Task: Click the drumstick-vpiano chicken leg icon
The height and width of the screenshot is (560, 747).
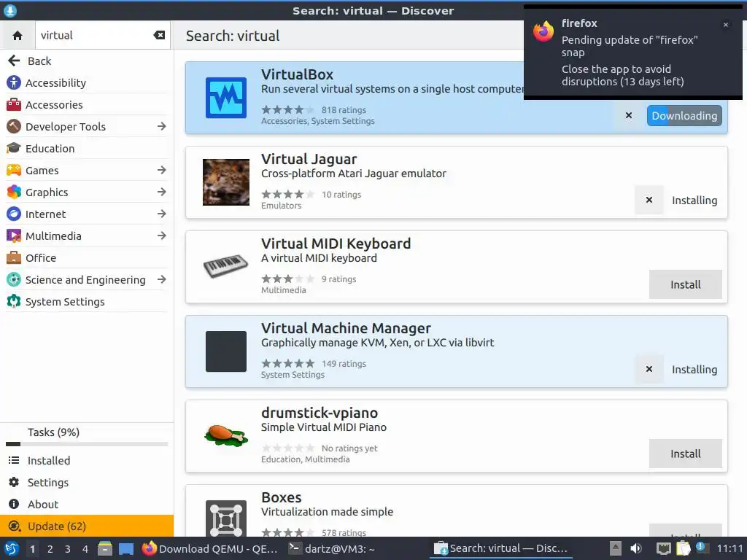Action: pos(226,436)
